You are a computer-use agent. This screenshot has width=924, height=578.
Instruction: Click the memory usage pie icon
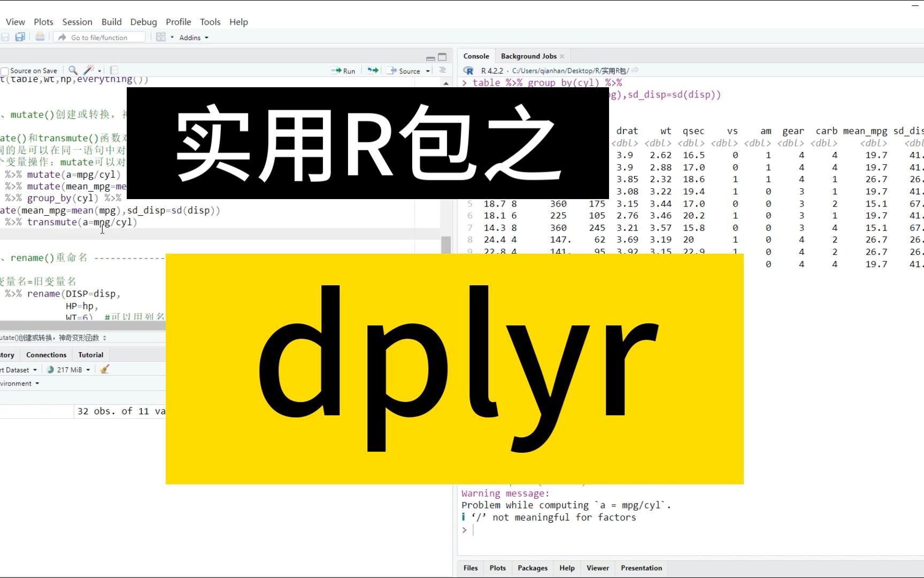pos(50,369)
